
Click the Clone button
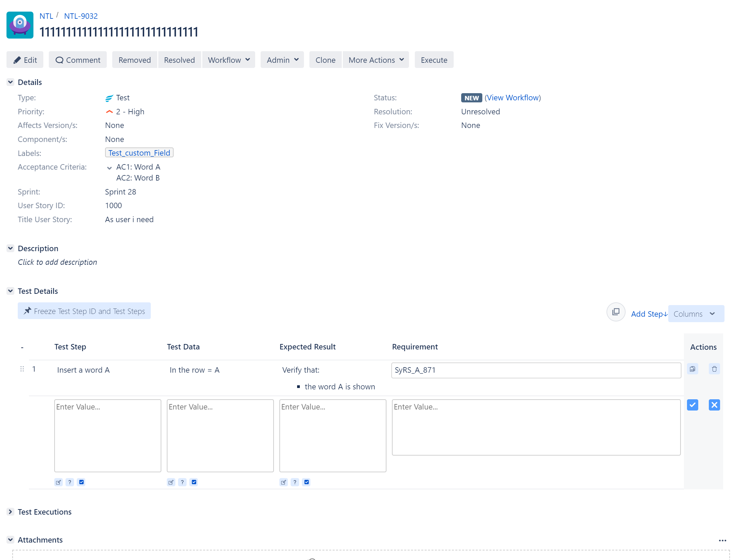pyautogui.click(x=325, y=60)
